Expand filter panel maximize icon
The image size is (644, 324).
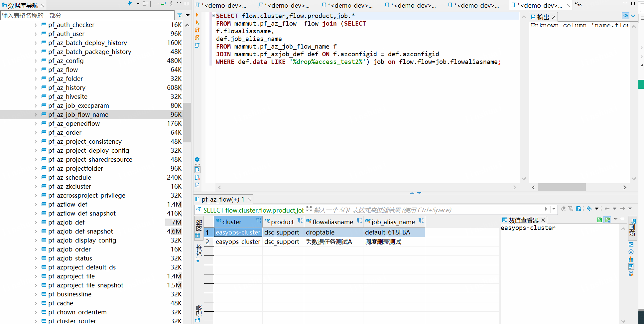coord(309,209)
